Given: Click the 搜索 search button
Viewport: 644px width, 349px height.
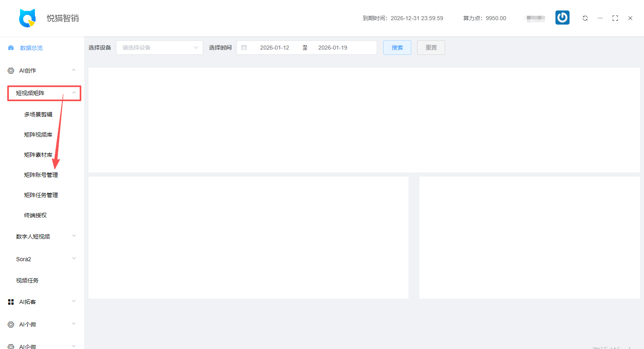Looking at the screenshot, I should [397, 48].
